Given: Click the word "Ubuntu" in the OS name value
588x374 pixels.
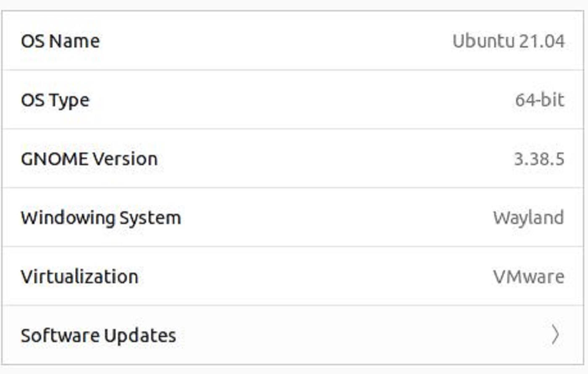Looking at the screenshot, I should pos(483,41).
